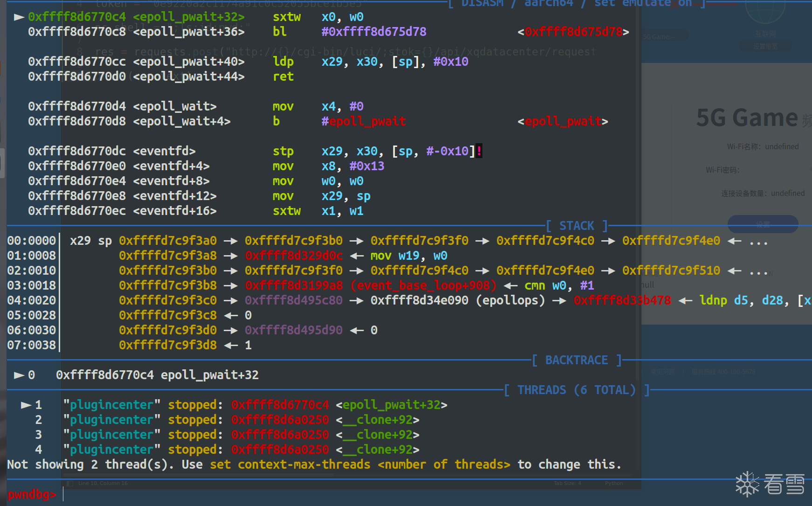The image size is (812, 506).
Task: Click the red exclamation mark after stp operands
Action: point(479,151)
